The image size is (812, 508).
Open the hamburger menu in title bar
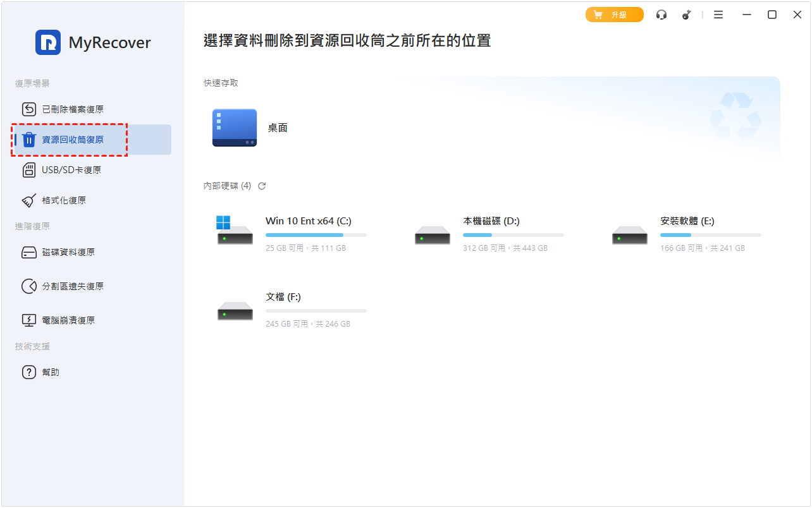click(x=718, y=15)
